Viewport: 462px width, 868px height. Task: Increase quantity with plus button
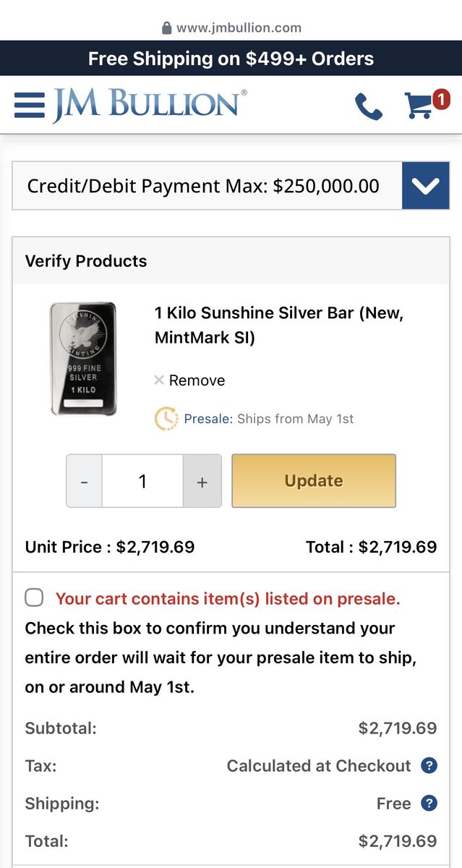[202, 481]
